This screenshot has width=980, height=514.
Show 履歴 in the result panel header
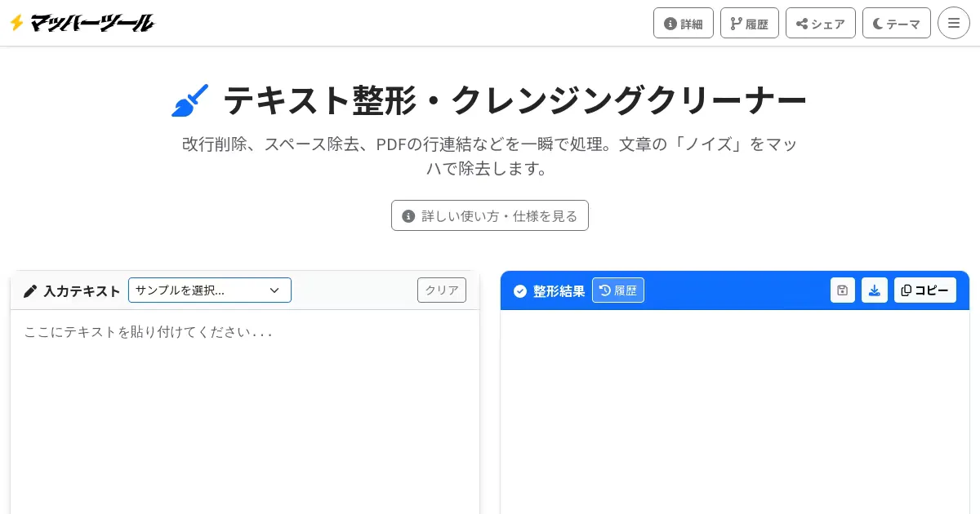[617, 290]
